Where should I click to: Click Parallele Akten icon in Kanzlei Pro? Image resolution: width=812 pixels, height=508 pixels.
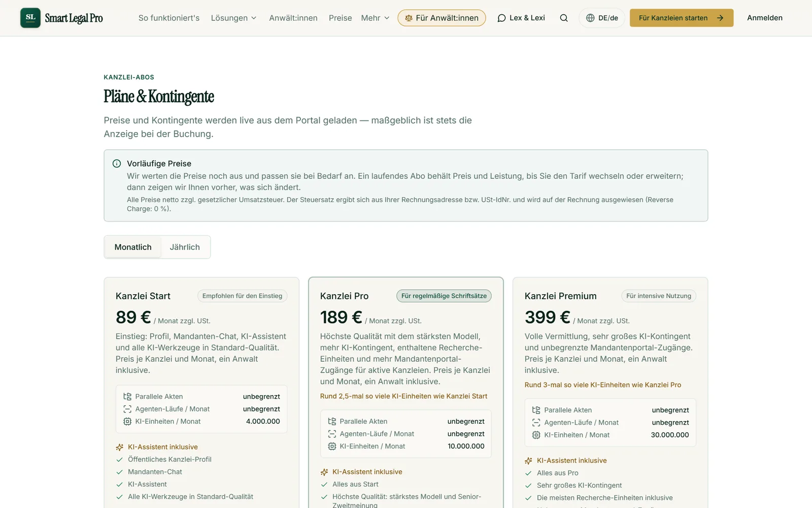[332, 422]
